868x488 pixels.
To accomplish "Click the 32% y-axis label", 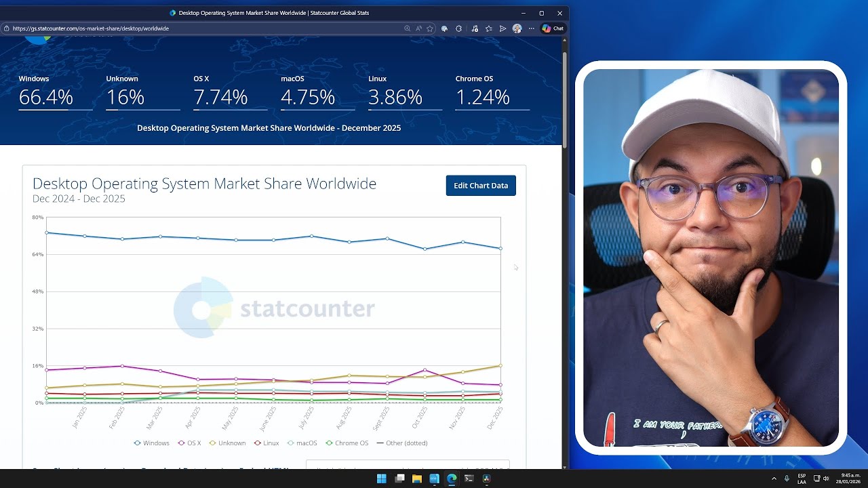I will tap(38, 329).
